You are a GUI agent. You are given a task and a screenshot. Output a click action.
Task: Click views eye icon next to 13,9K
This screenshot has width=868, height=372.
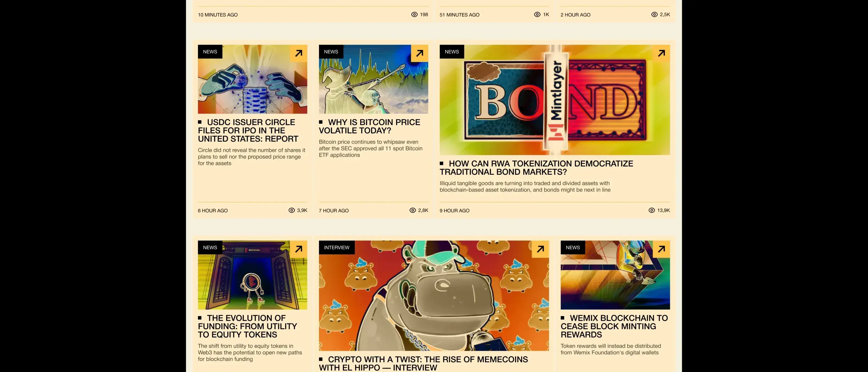(652, 210)
